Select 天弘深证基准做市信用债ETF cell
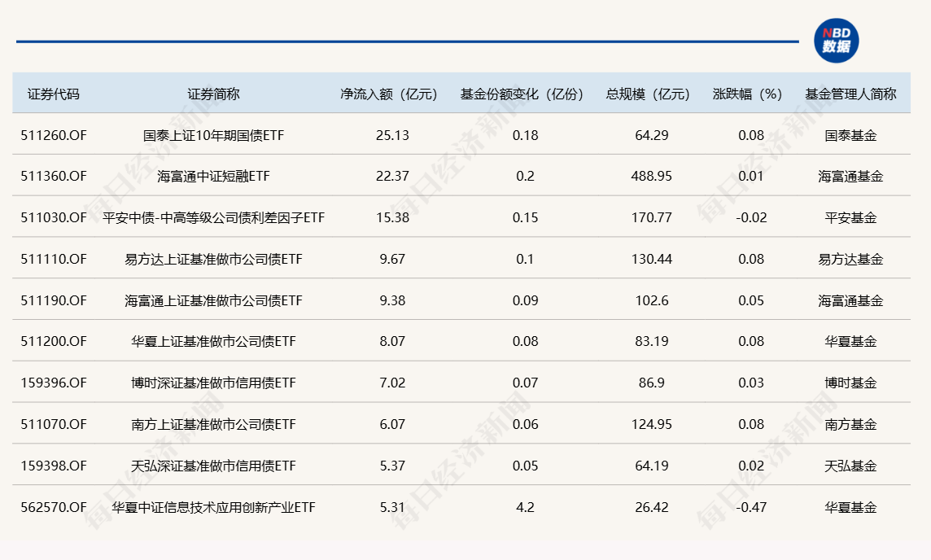Image resolution: width=931 pixels, height=560 pixels. click(213, 466)
